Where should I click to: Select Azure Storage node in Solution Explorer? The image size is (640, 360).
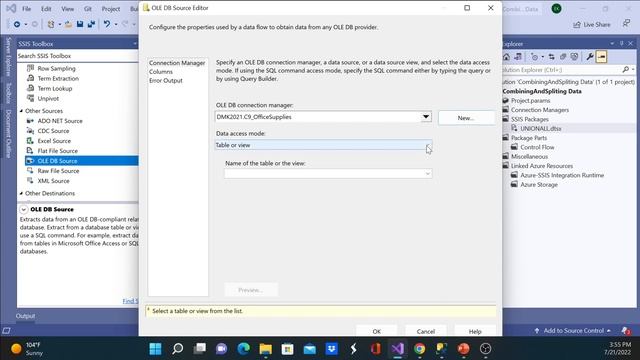(x=539, y=184)
